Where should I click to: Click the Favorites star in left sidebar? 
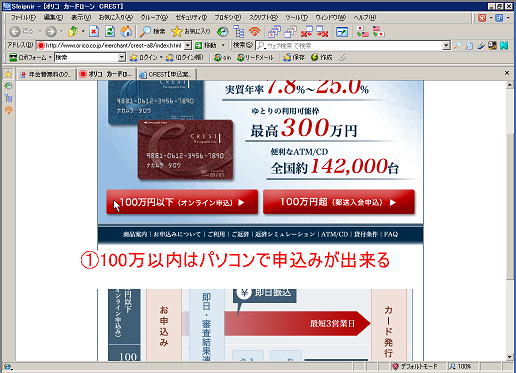[x=8, y=74]
